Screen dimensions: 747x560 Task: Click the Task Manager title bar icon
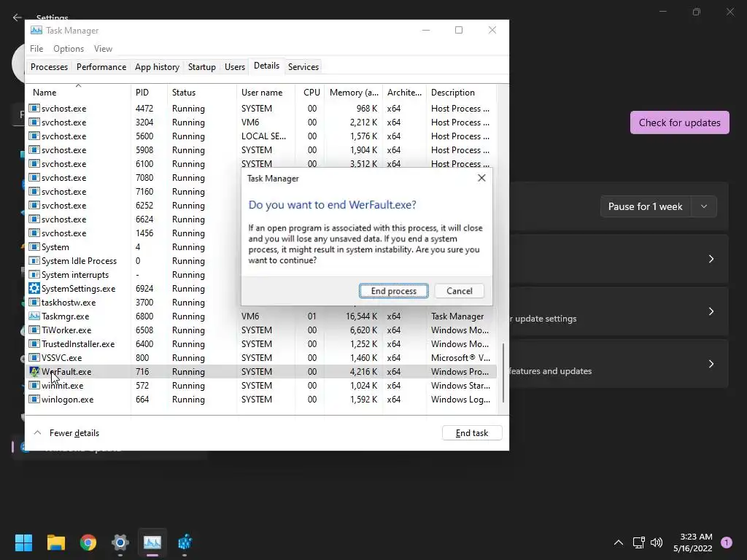(36, 30)
